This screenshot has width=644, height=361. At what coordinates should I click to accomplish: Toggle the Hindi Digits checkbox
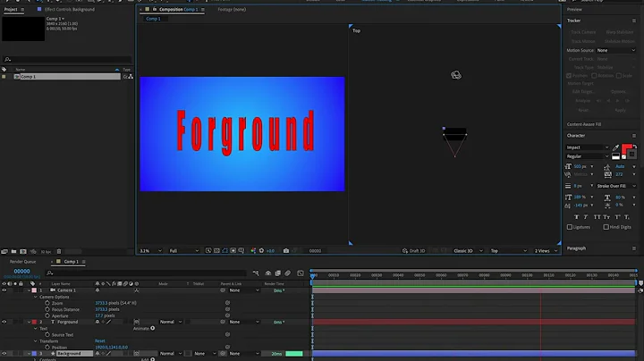click(x=606, y=227)
